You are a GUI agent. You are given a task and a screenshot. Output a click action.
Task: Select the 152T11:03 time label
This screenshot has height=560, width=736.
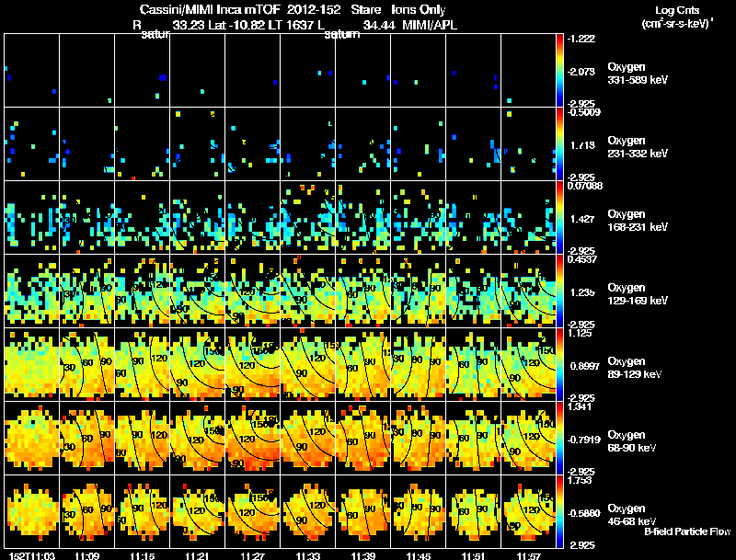[32, 556]
